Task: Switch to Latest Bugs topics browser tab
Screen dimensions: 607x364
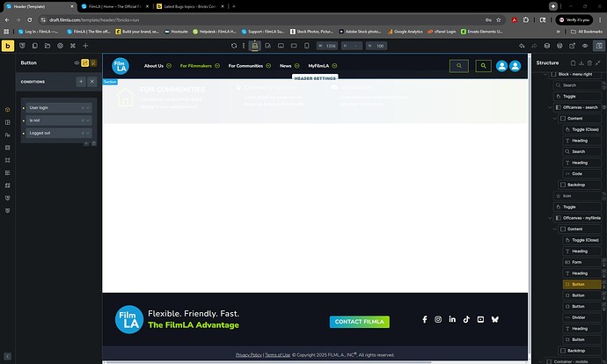Action: pos(190,6)
